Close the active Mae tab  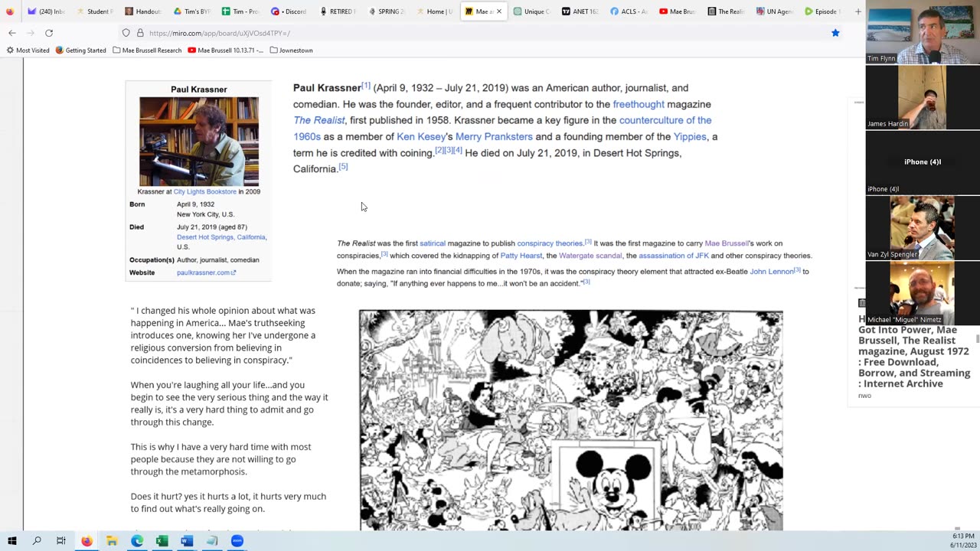(499, 11)
